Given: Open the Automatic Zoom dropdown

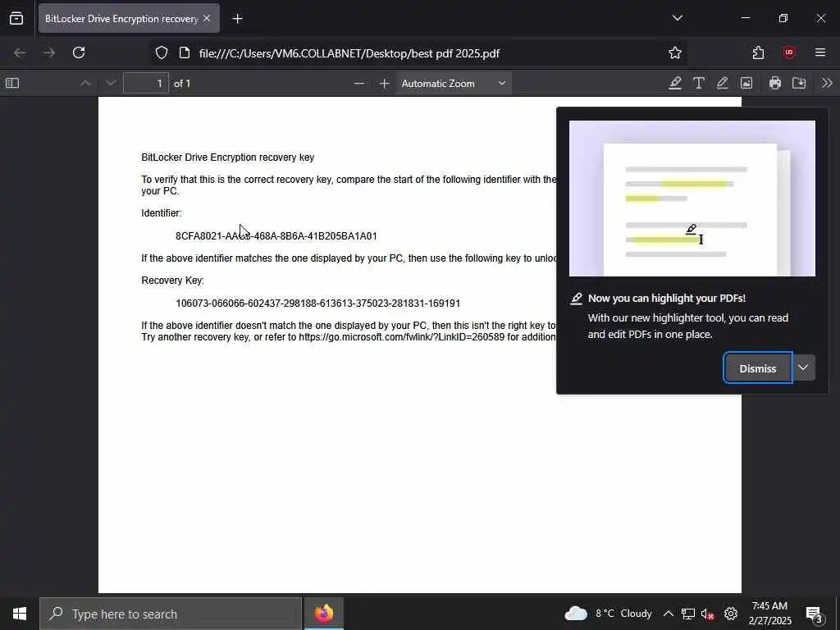Looking at the screenshot, I should click(x=454, y=83).
